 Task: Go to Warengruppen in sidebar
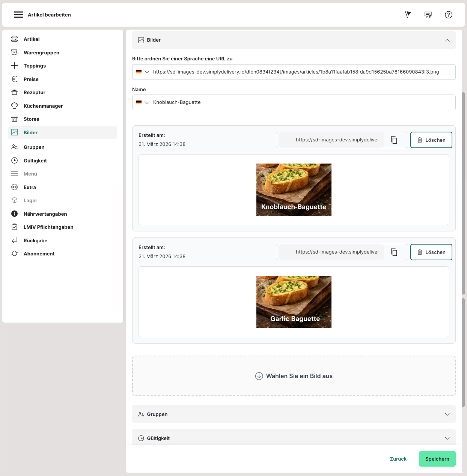pos(41,53)
